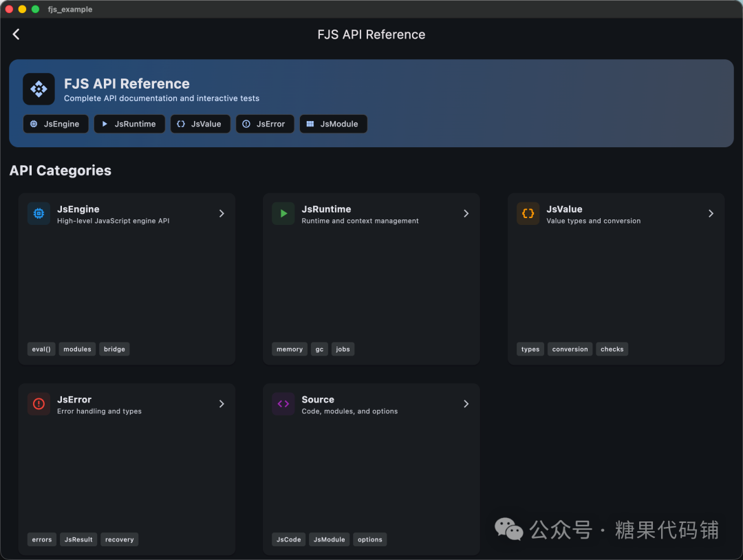The height and width of the screenshot is (560, 743).
Task: Click the FJS API Reference header logo icon
Action: (39, 89)
